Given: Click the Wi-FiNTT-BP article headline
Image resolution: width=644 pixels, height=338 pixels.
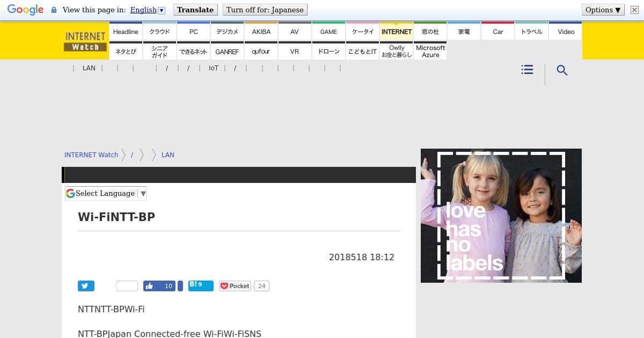Looking at the screenshot, I should [x=116, y=217].
